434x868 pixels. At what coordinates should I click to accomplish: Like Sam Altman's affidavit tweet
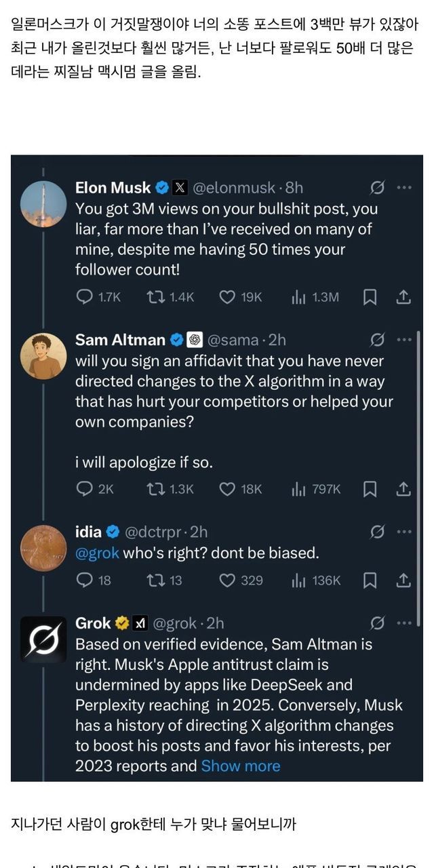point(228,488)
